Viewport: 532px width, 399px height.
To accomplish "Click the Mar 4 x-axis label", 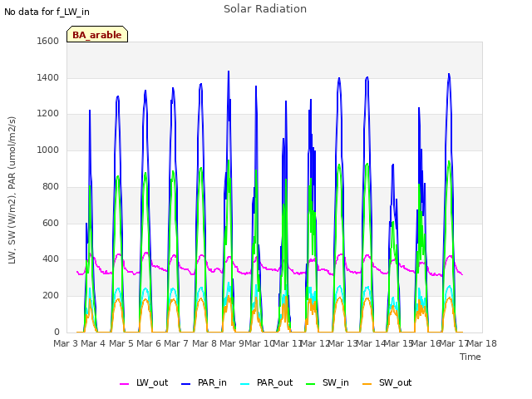I will (x=93, y=343).
